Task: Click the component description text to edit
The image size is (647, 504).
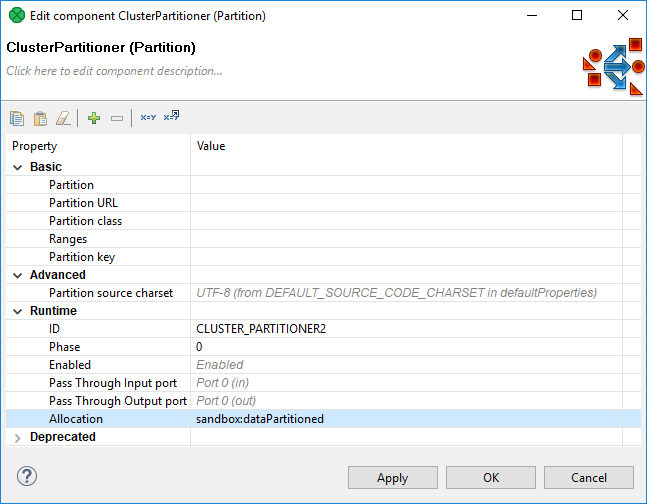Action: click(x=114, y=71)
